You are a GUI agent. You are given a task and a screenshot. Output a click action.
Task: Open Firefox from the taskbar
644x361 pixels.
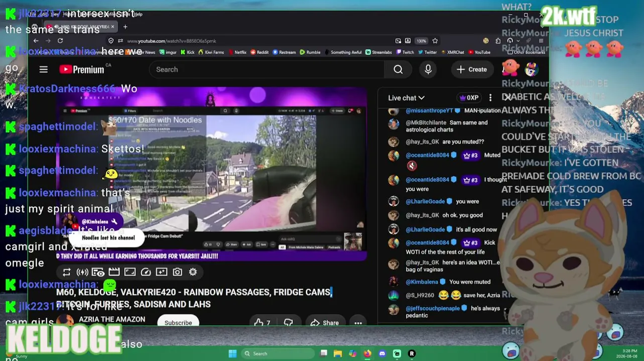pos(367,353)
